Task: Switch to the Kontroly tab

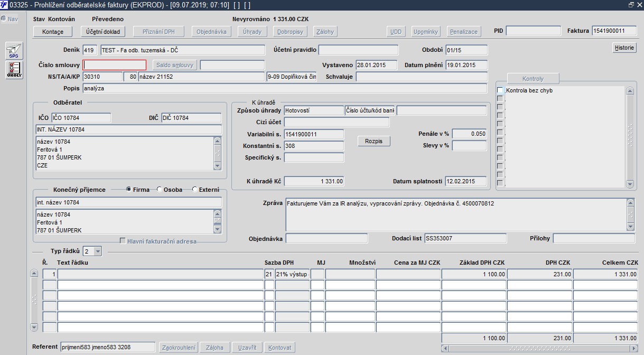Action: [533, 79]
